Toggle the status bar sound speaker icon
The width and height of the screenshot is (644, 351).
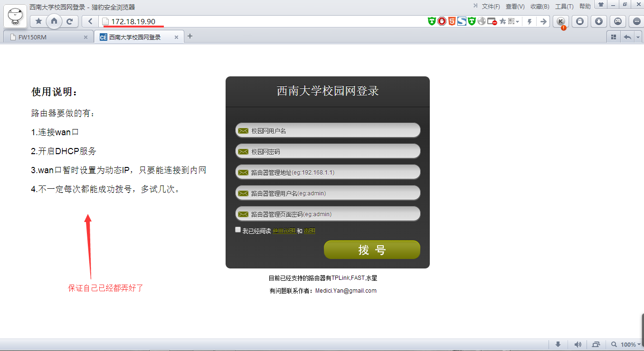pyautogui.click(x=578, y=344)
